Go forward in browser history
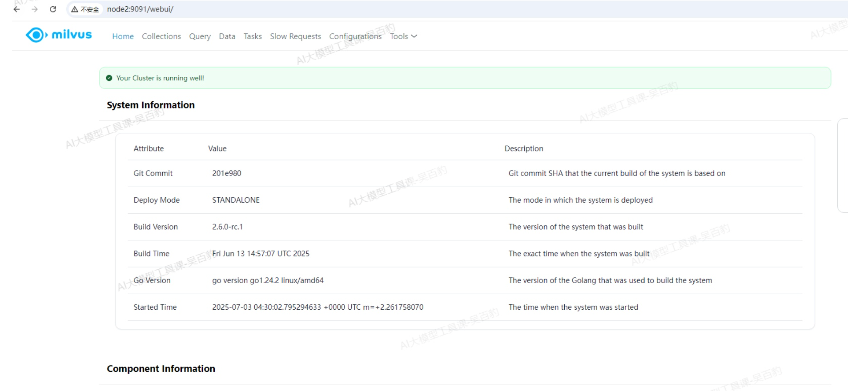Viewport: 868px width, 391px height. tap(35, 9)
